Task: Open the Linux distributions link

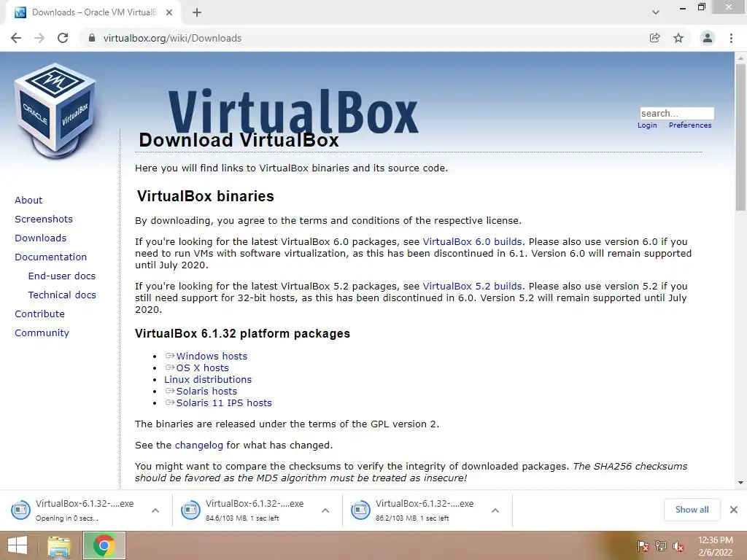Action: [208, 379]
